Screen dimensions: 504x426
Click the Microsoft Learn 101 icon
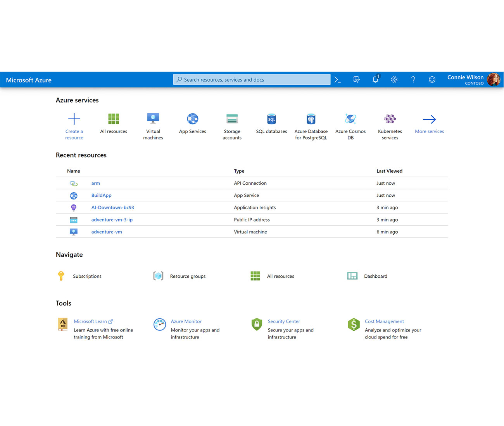pos(63,324)
